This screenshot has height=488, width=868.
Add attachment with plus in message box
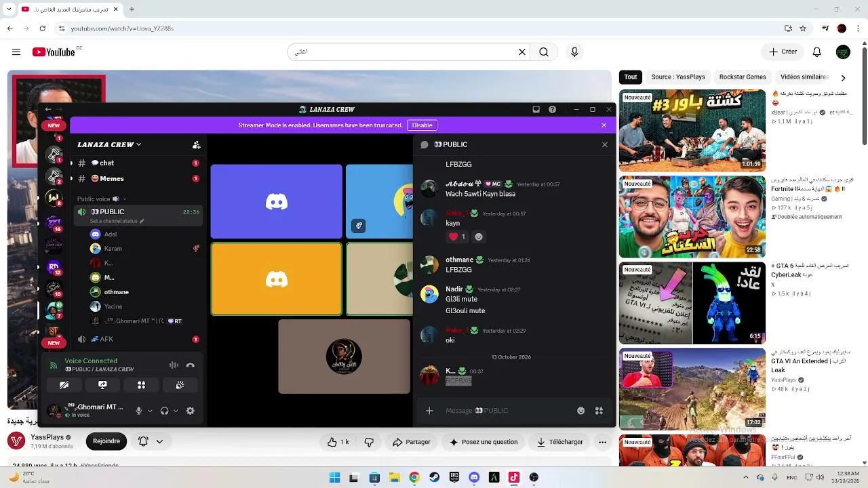pos(429,411)
